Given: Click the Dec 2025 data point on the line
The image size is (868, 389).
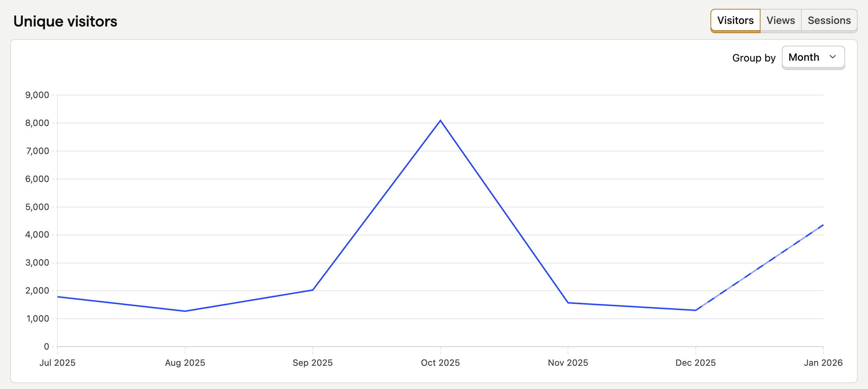Looking at the screenshot, I should [695, 310].
